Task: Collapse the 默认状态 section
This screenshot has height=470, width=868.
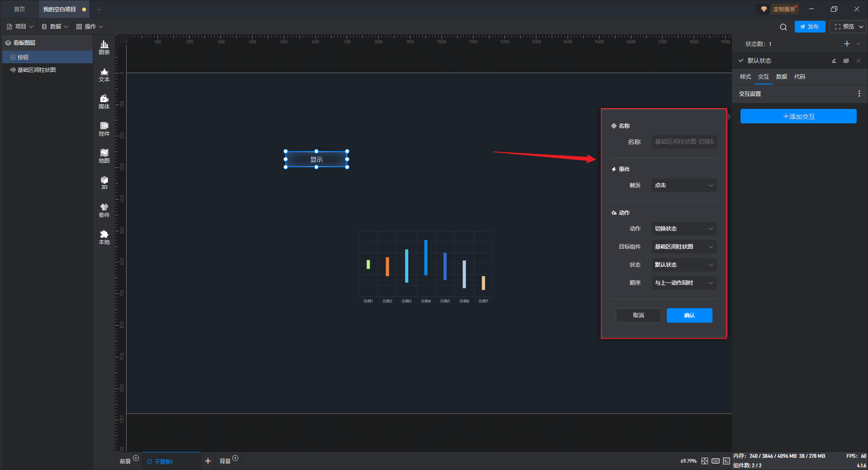Action: coord(741,61)
